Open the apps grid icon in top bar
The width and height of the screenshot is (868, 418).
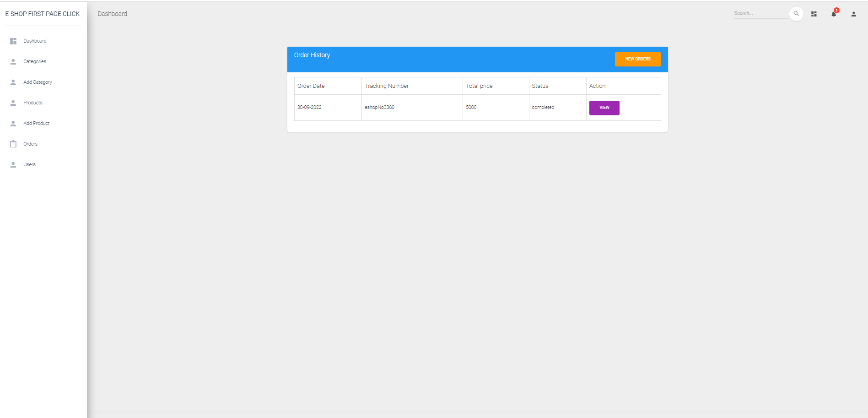(814, 14)
